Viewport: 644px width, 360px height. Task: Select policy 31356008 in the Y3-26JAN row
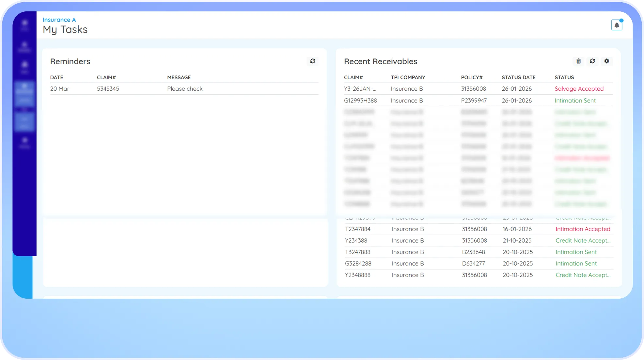[x=473, y=89]
